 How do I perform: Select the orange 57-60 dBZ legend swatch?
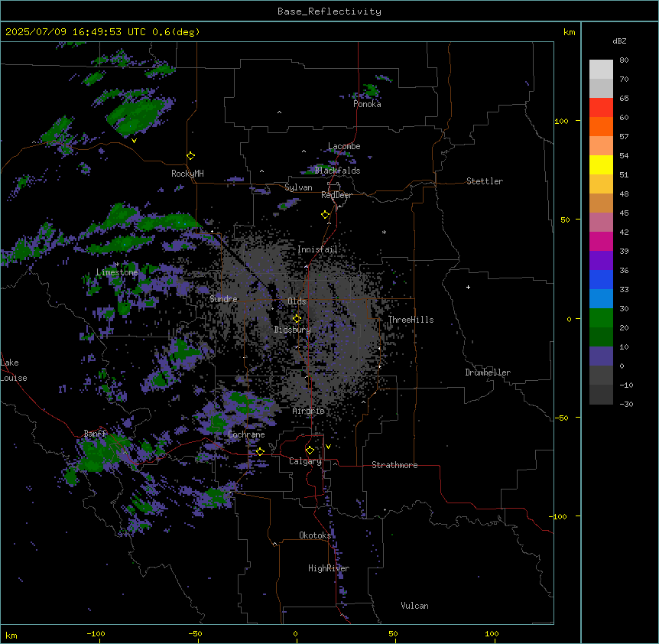coord(601,126)
